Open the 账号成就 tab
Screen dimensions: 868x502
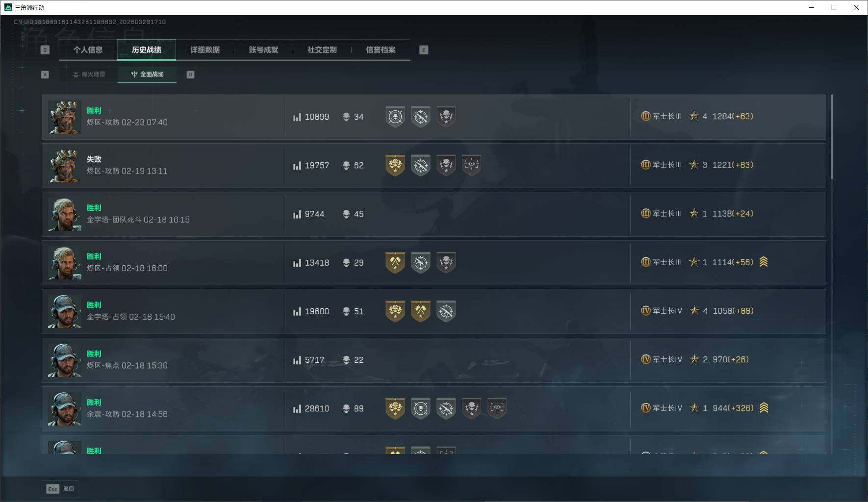[x=263, y=50]
